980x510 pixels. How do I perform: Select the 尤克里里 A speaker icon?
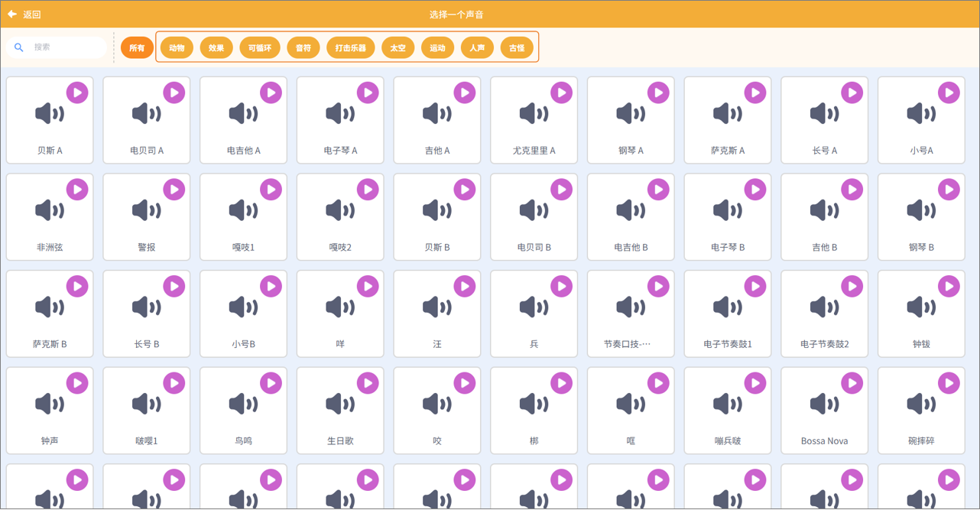click(x=534, y=115)
